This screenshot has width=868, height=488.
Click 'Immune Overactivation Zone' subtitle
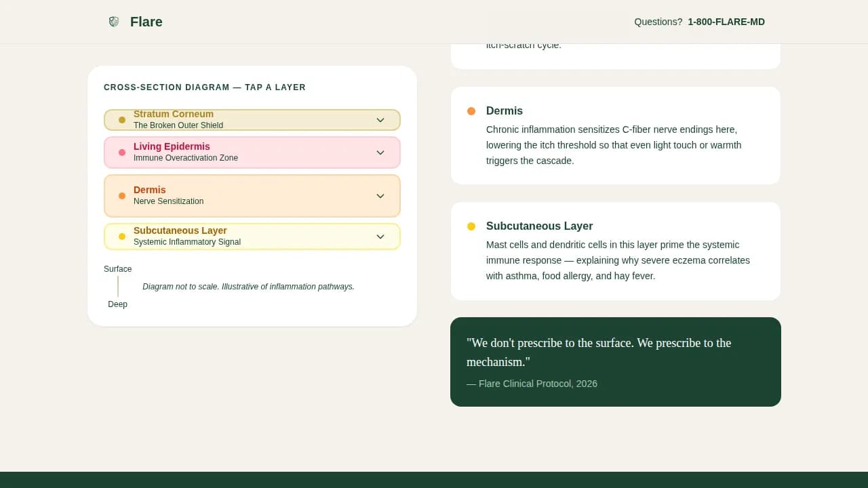tap(186, 158)
